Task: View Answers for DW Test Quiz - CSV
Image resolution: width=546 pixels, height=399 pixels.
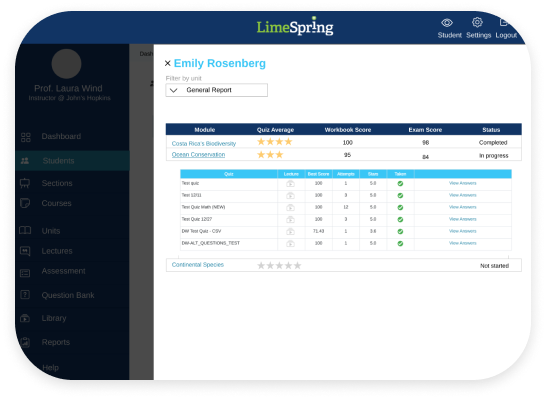Action: (x=462, y=231)
